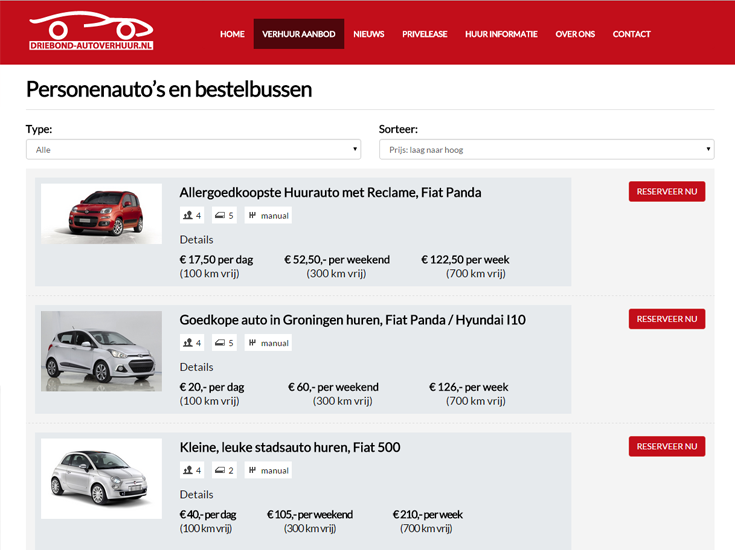Image resolution: width=735 pixels, height=550 pixels.
Task: View Details of the Fiat Panda with Reclame
Action: click(x=196, y=240)
